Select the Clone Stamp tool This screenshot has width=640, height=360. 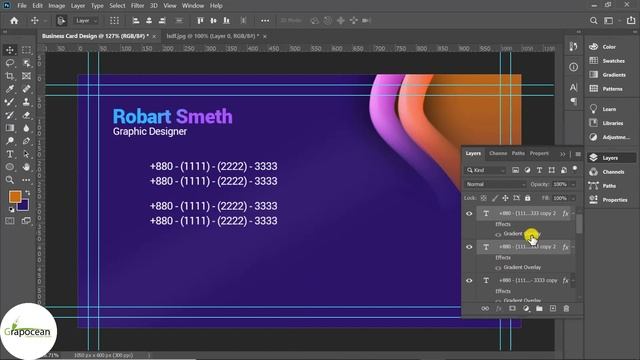point(26,102)
